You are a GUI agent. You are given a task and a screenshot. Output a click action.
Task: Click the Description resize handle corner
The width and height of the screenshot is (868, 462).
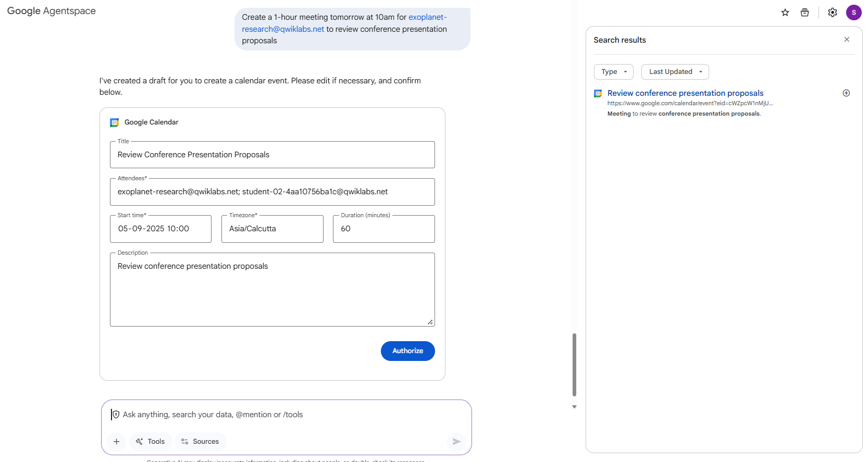tap(430, 322)
